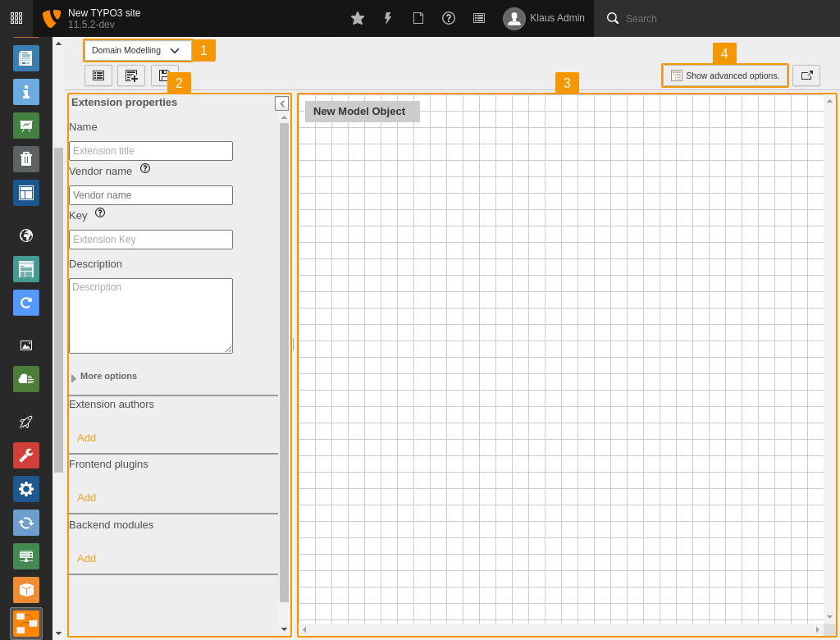Click the Extension title input field
The height and width of the screenshot is (640, 840).
150,151
